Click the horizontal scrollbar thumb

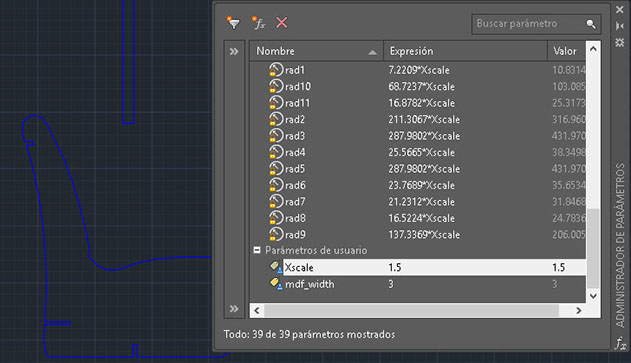tap(411, 311)
